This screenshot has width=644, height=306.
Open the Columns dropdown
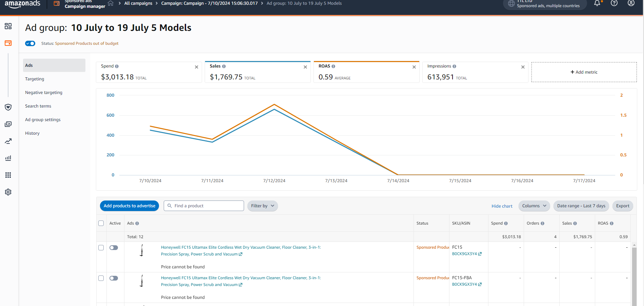coord(534,206)
